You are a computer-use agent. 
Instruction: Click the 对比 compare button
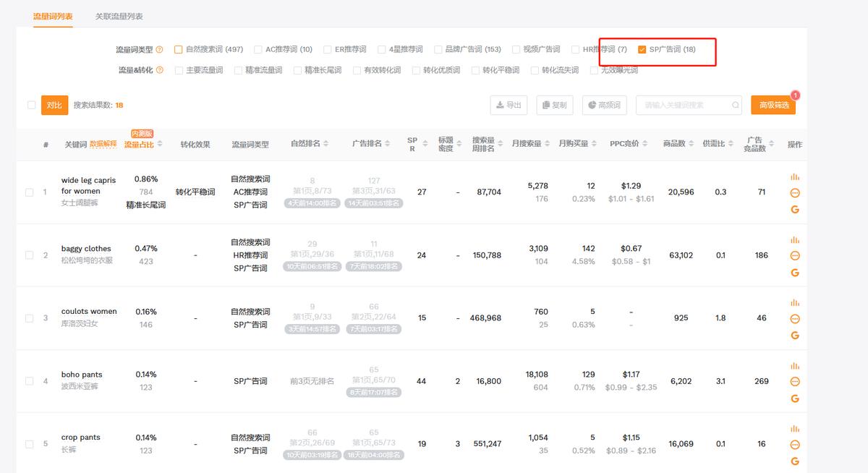[55, 105]
